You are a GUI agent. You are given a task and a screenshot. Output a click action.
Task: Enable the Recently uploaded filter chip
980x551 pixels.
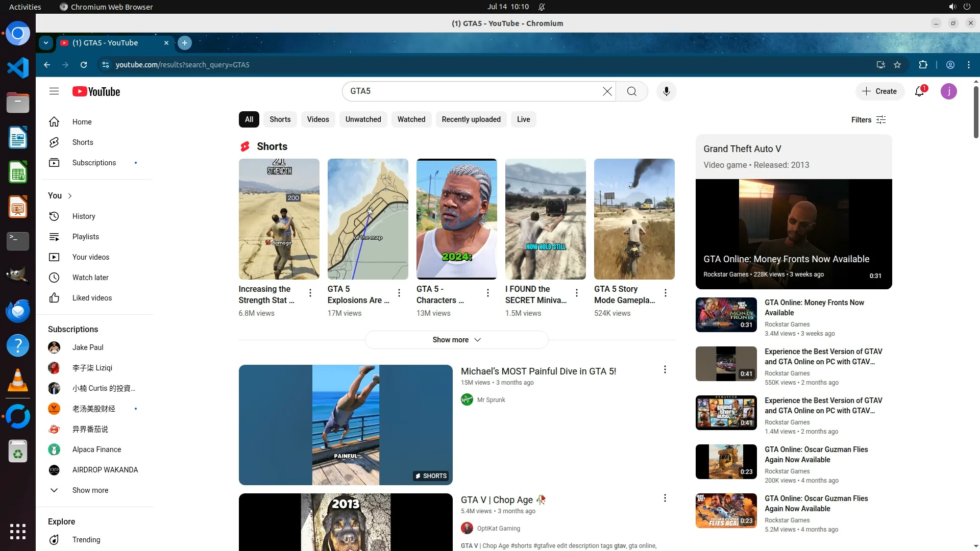(471, 119)
